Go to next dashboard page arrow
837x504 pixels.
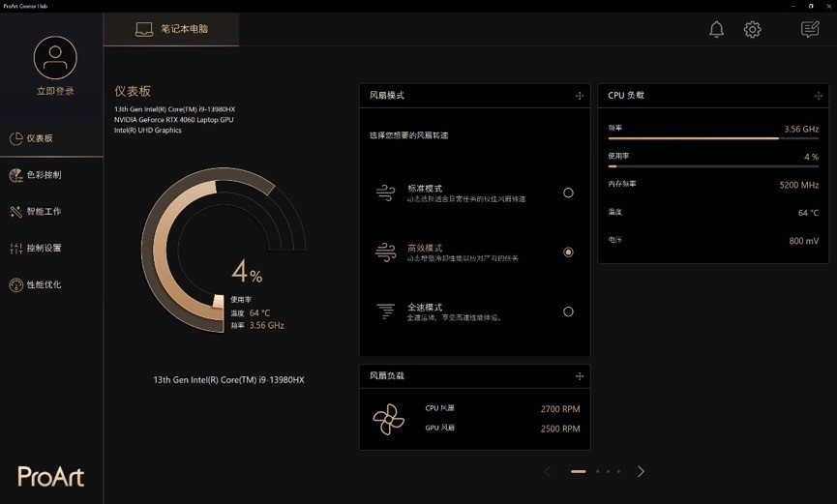641,471
